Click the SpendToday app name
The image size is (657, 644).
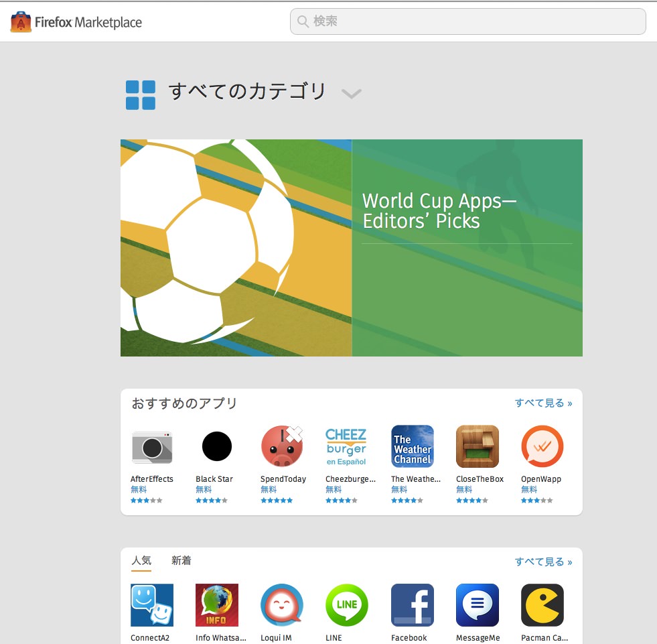(x=283, y=478)
